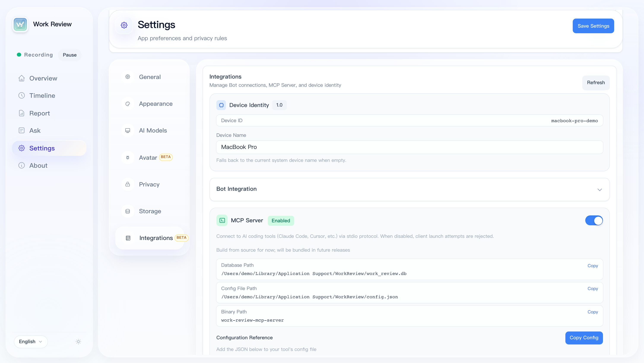
Task: Copy the Config File Path
Action: click(x=593, y=289)
